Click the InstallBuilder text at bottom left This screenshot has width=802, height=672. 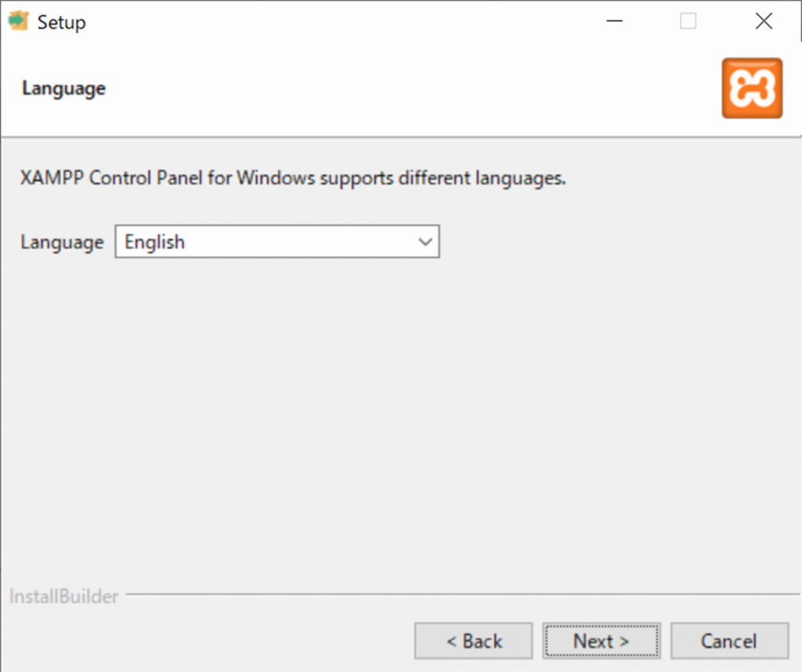point(63,597)
